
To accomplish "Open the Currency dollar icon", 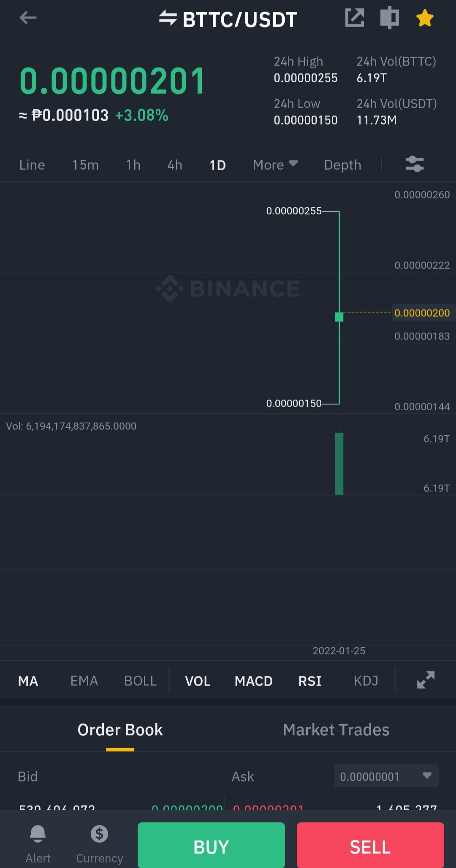I will point(99,834).
